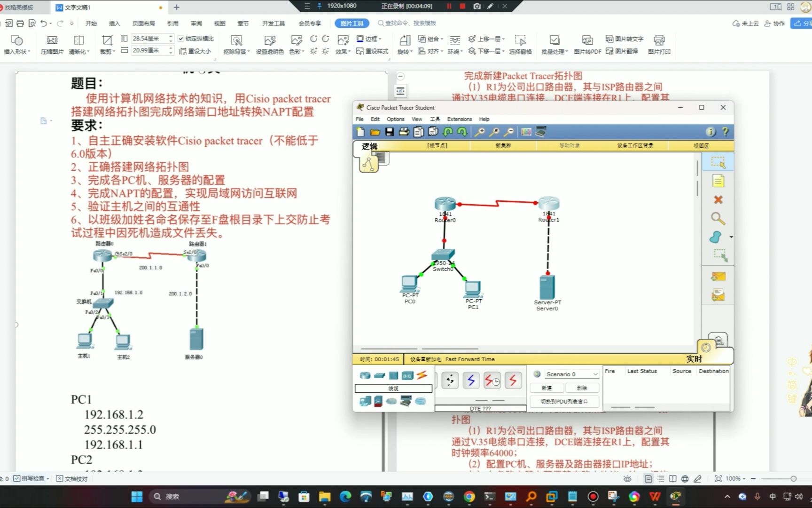Click the Remove Background picture tool
Screen dimensions: 812x508
(236, 44)
